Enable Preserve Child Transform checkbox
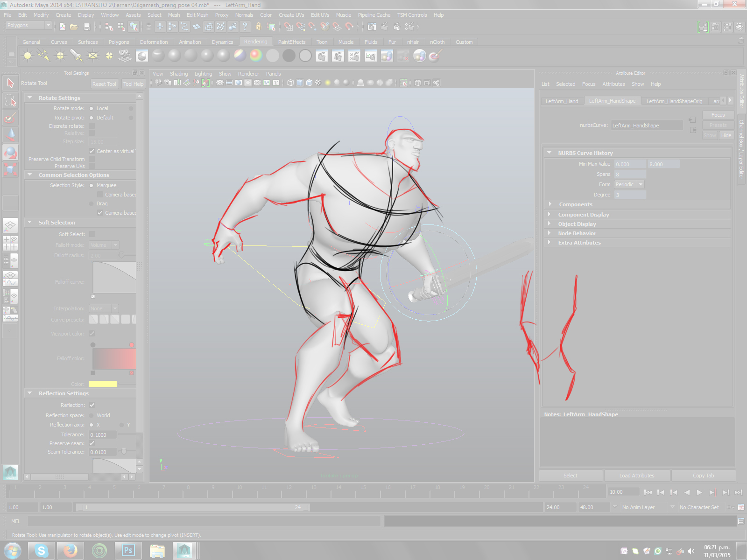747x560 pixels. click(x=92, y=159)
